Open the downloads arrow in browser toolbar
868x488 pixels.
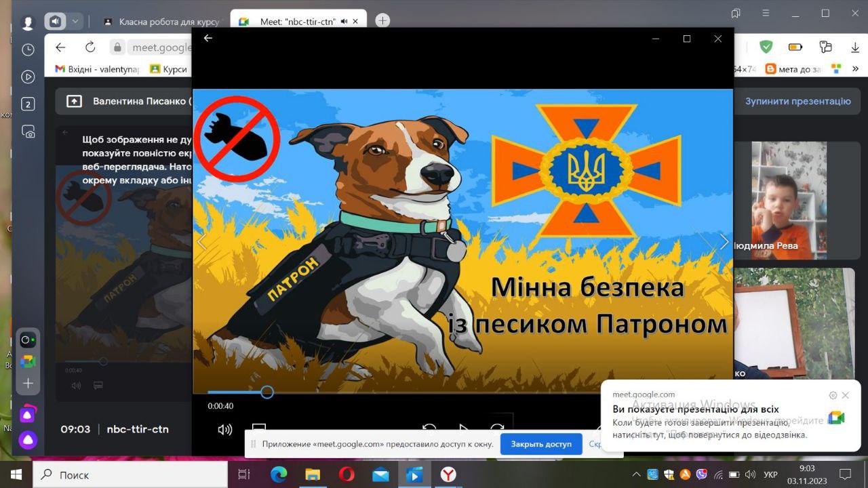[x=855, y=47]
